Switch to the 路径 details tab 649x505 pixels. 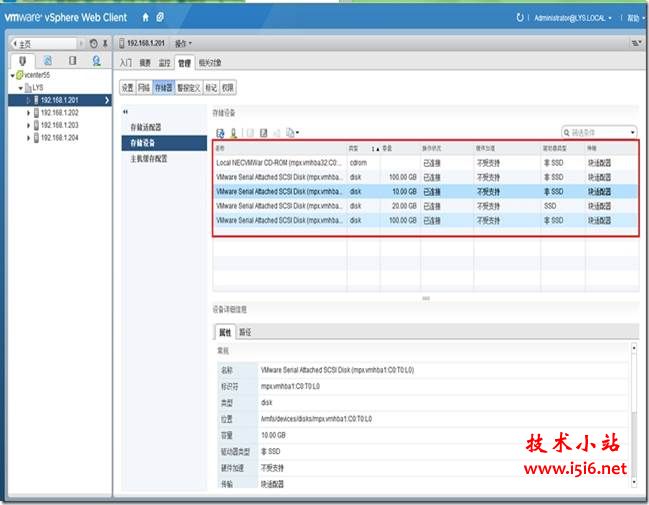click(x=245, y=332)
